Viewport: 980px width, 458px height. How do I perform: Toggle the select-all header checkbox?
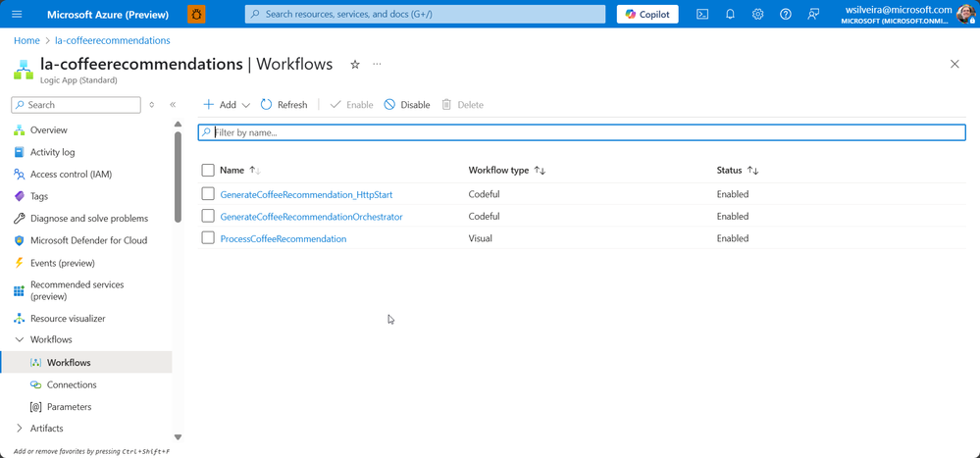(x=208, y=170)
